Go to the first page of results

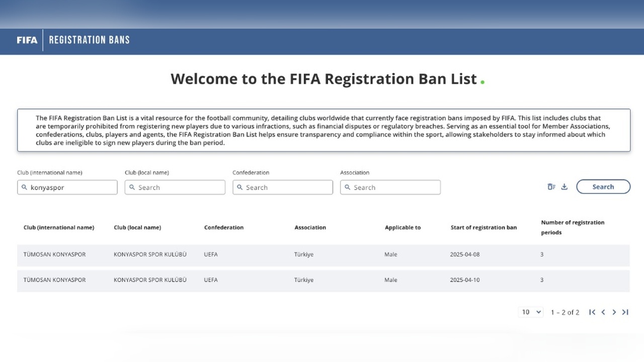(592, 312)
